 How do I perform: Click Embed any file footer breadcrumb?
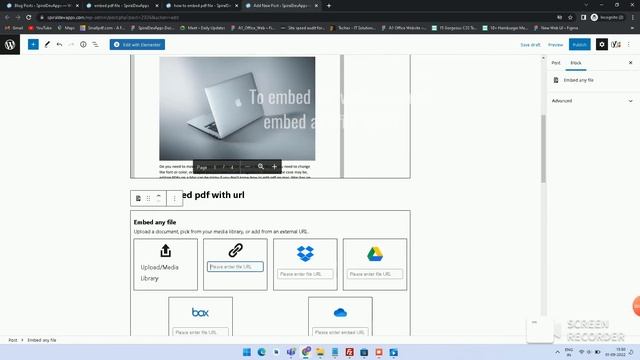point(42,340)
